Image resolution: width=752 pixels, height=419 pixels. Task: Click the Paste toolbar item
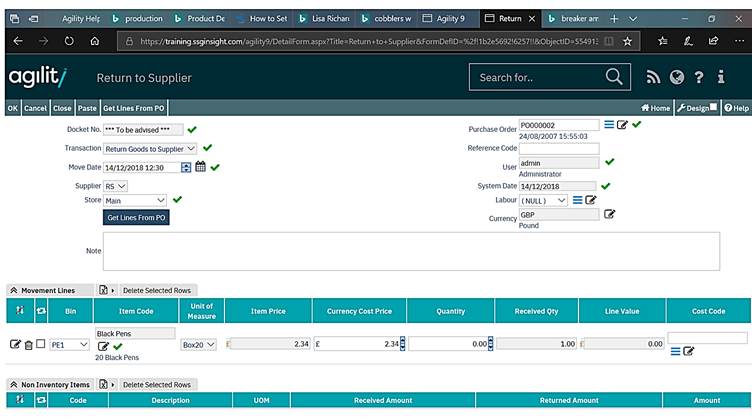coord(87,108)
